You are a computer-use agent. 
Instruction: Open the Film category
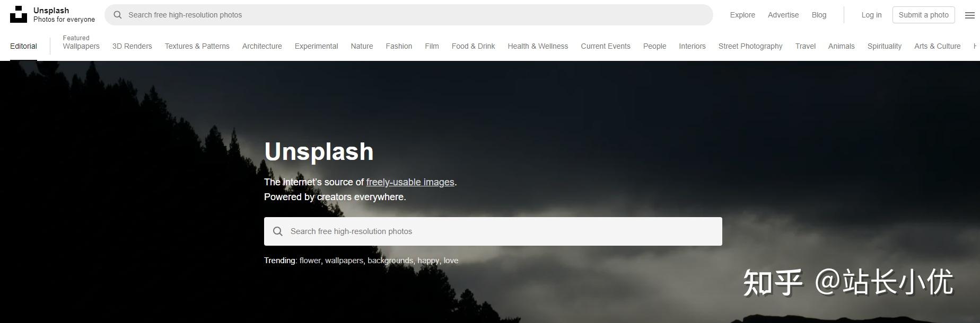[x=432, y=46]
